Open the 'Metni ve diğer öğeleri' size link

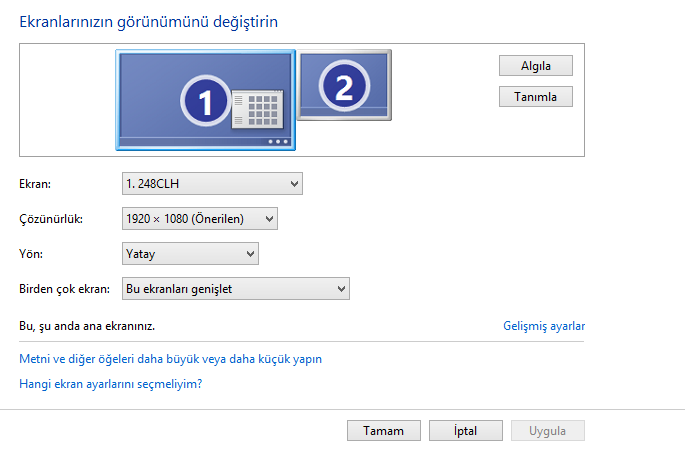point(170,359)
